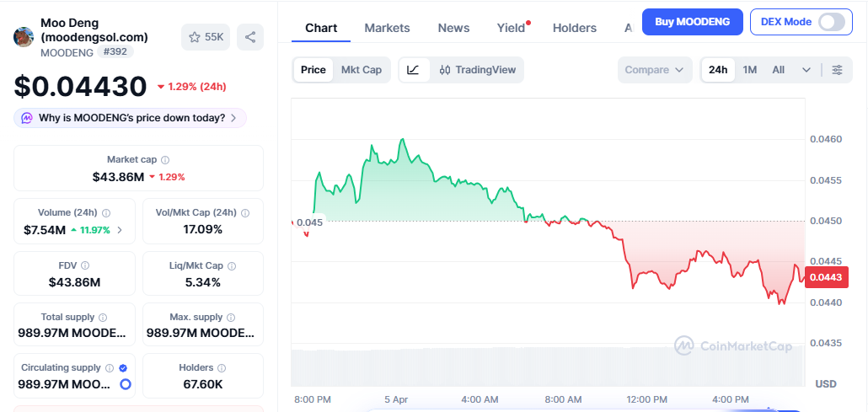Screen dimensions: 868x412
Task: Click the MOODENG ticker symbol text
Action: pos(67,52)
